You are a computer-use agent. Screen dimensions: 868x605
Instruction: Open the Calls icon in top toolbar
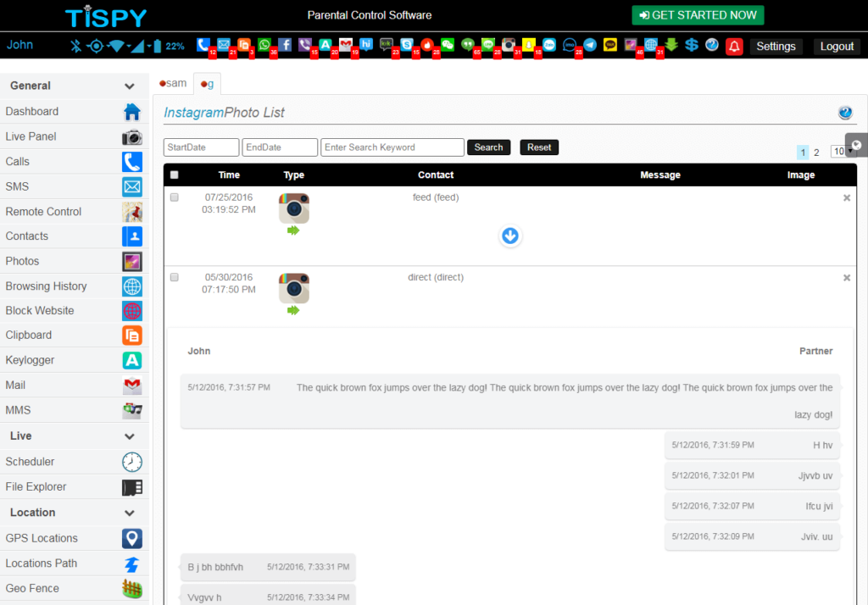203,45
